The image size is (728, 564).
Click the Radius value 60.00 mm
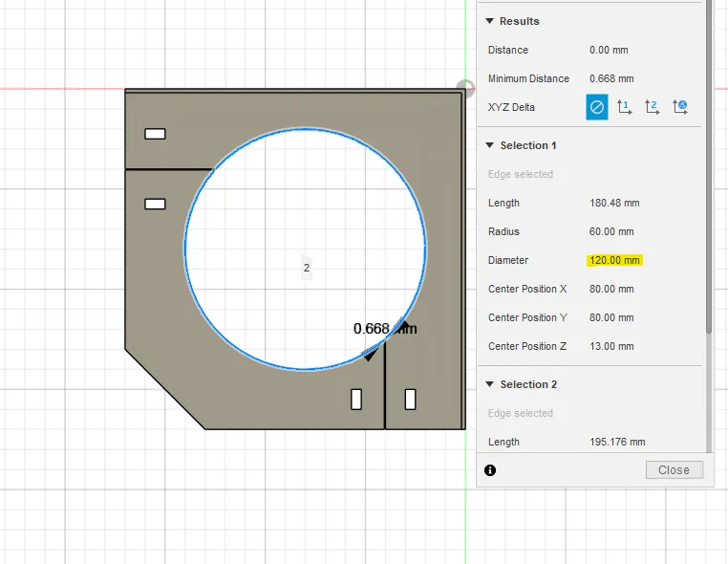click(x=611, y=231)
